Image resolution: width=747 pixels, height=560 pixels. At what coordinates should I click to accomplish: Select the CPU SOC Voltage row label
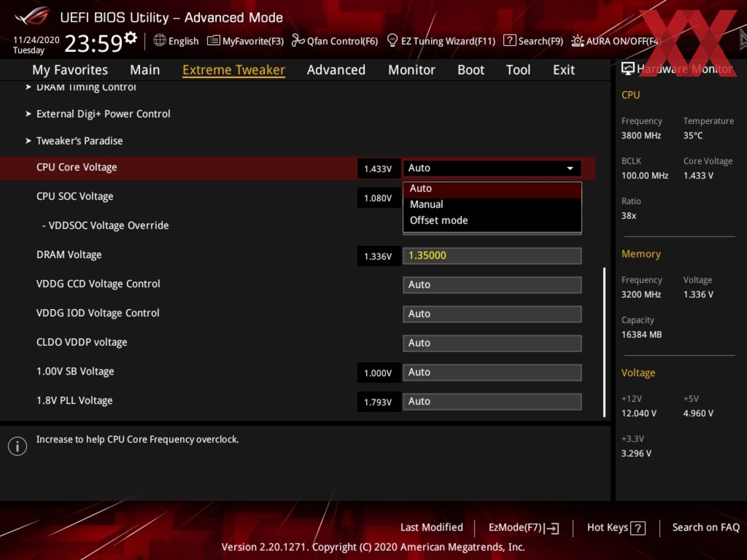pyautogui.click(x=75, y=197)
